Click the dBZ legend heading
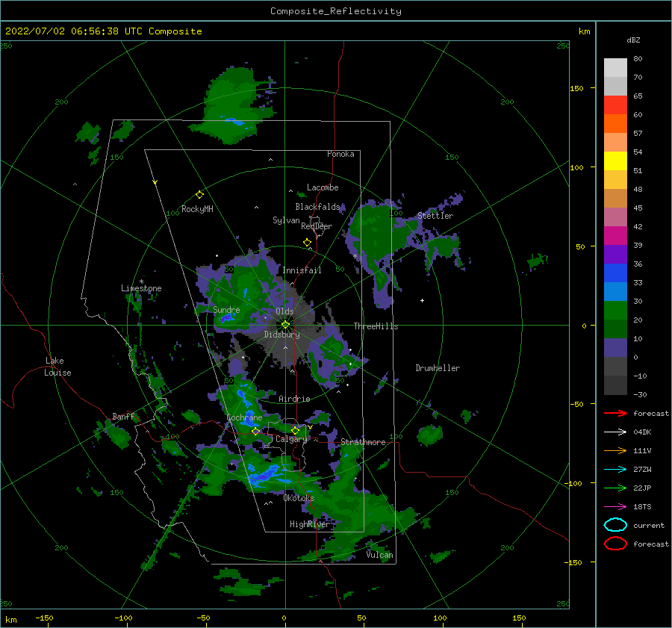This screenshot has height=628, width=672. click(x=633, y=40)
